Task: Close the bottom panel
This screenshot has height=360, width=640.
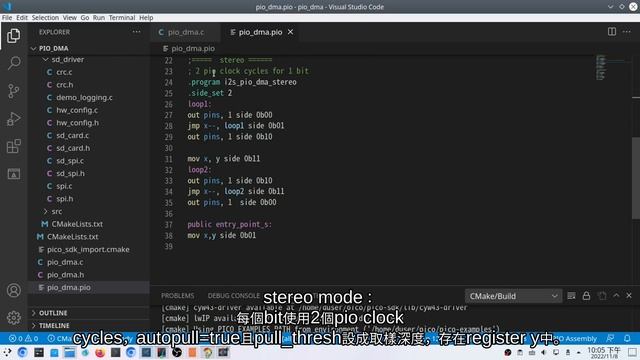Action: tap(629, 296)
